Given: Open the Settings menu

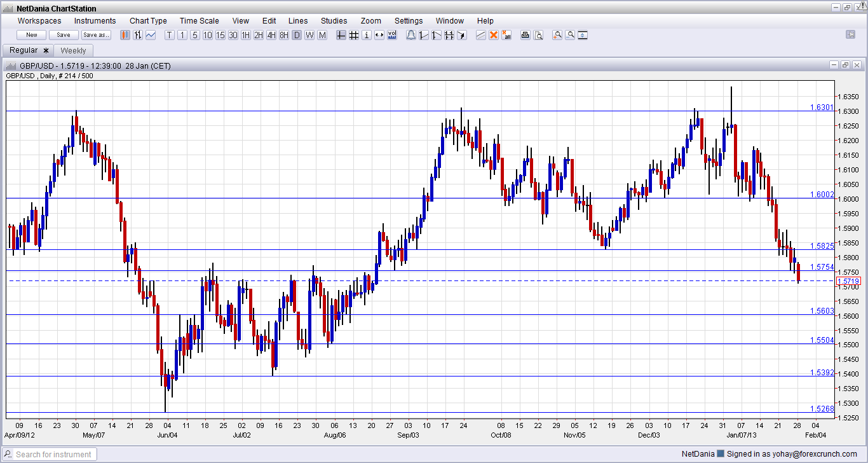Looking at the screenshot, I should (409, 21).
